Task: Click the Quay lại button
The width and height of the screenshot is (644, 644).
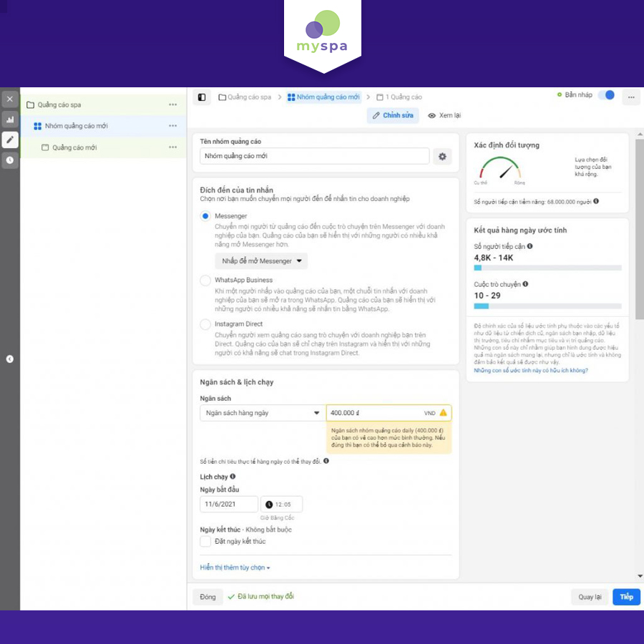Action: 590,597
